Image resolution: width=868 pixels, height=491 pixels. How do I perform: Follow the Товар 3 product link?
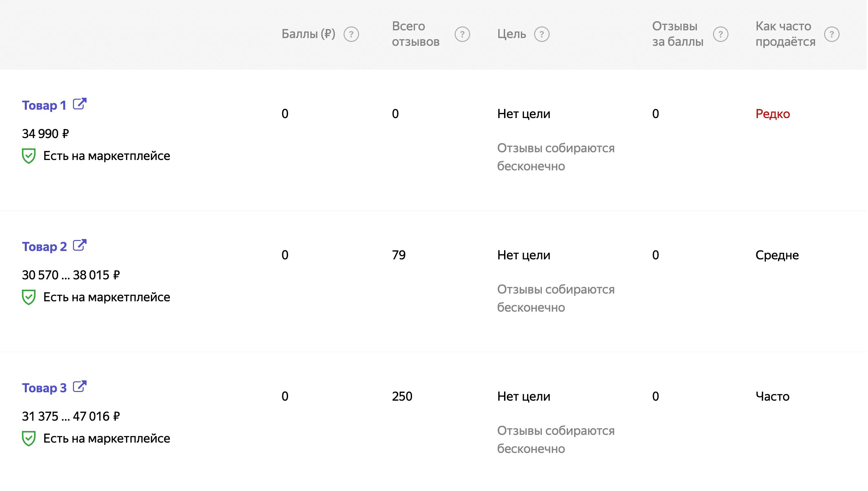point(44,388)
